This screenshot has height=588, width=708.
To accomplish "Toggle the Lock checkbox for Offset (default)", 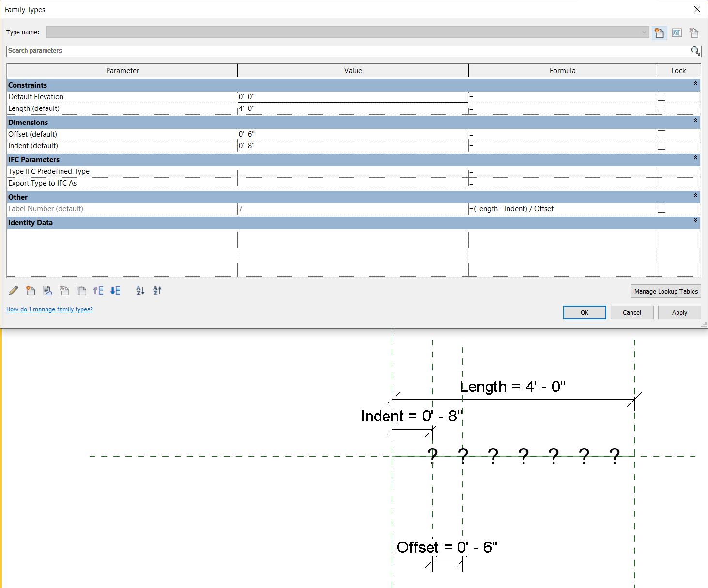I will click(662, 134).
